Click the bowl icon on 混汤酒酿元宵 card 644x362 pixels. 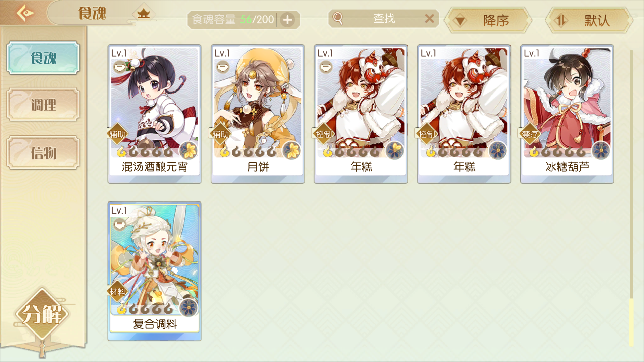click(119, 67)
